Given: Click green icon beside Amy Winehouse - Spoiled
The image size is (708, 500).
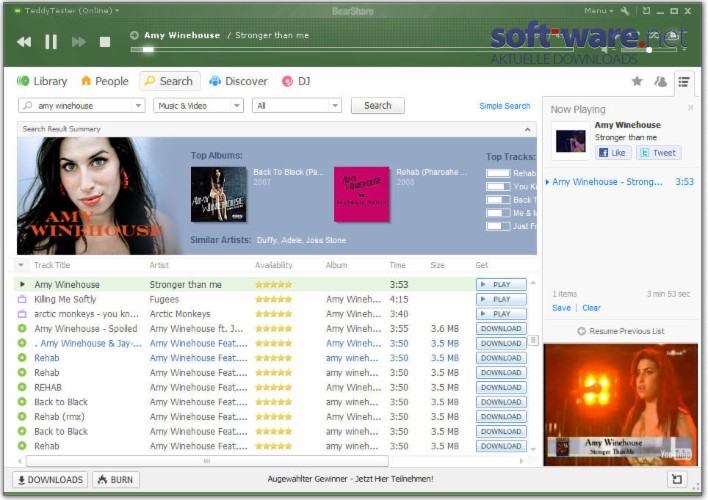Looking at the screenshot, I should [22, 328].
